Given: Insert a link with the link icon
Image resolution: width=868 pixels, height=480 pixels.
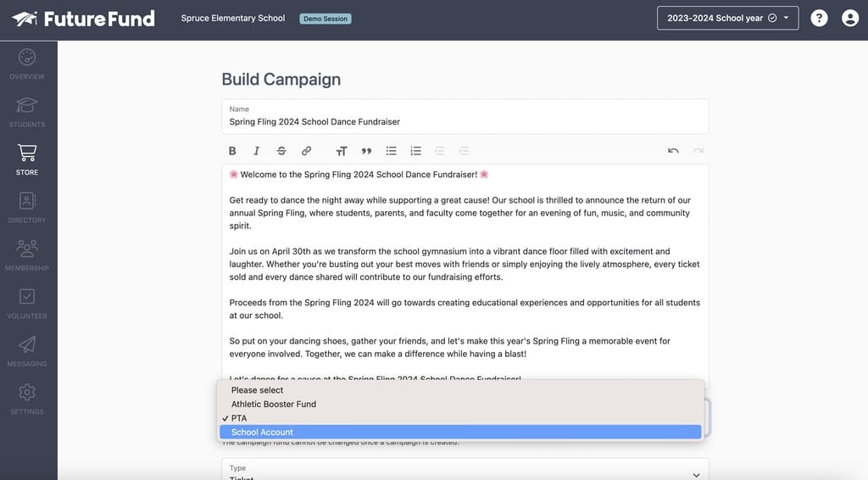Looking at the screenshot, I should tap(306, 151).
